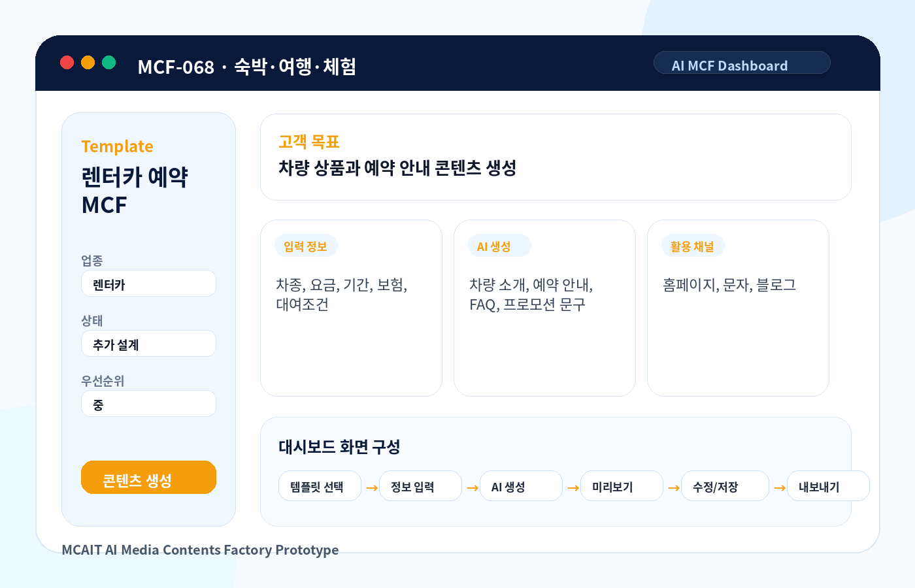Image resolution: width=915 pixels, height=588 pixels.
Task: Select the 수정/저장 step
Action: (x=725, y=486)
